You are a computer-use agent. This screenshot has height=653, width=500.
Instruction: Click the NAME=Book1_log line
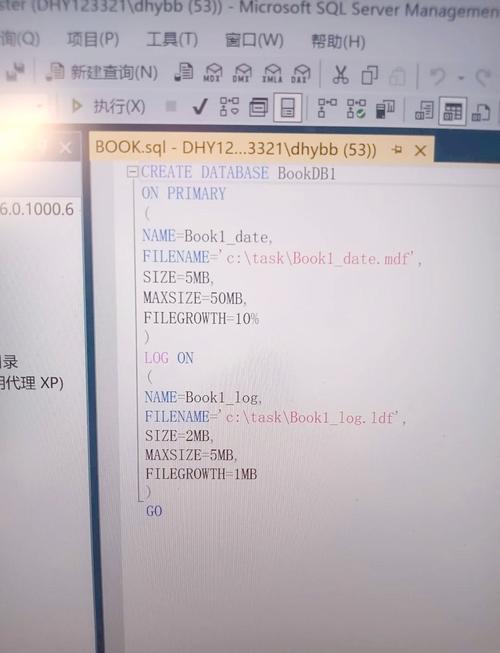pos(203,397)
